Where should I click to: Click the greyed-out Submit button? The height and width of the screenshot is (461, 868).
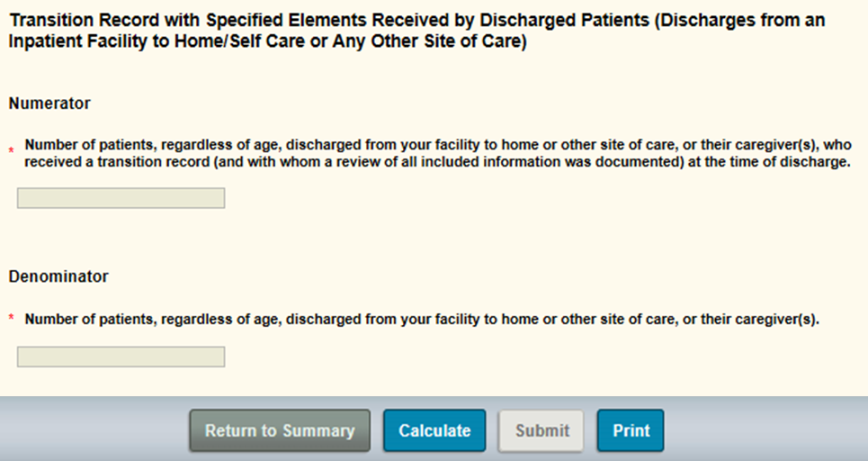tap(541, 430)
